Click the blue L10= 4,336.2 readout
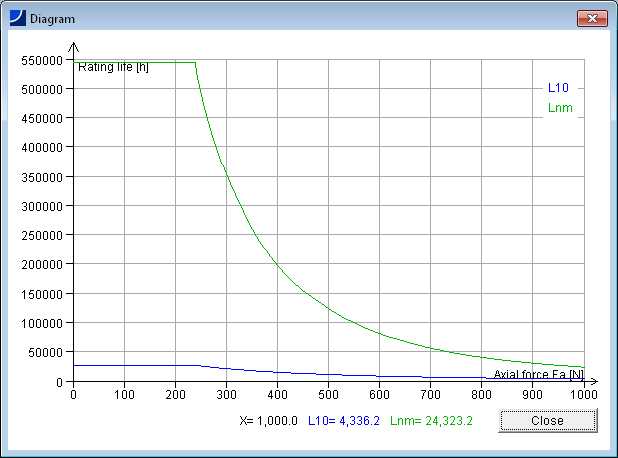 click(343, 421)
